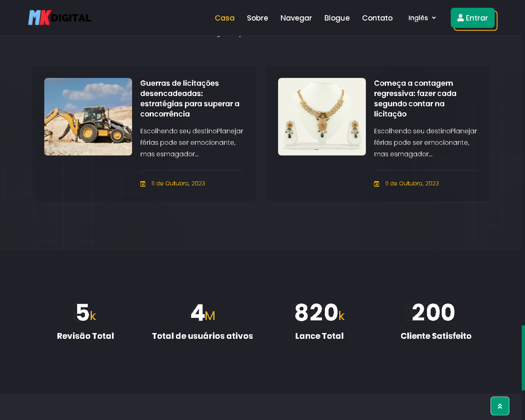The height and width of the screenshot is (420, 525).
Task: Expand the Inglês language dropdown
Action: click(x=418, y=18)
